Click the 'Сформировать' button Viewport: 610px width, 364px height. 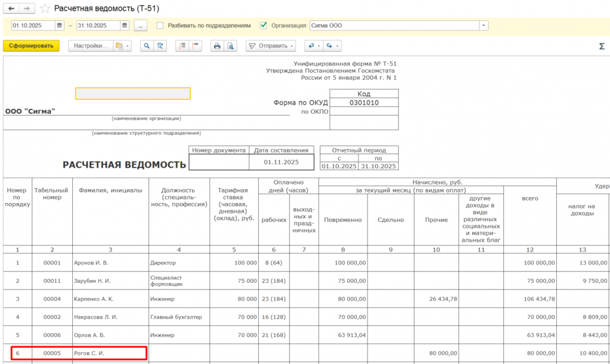(31, 46)
